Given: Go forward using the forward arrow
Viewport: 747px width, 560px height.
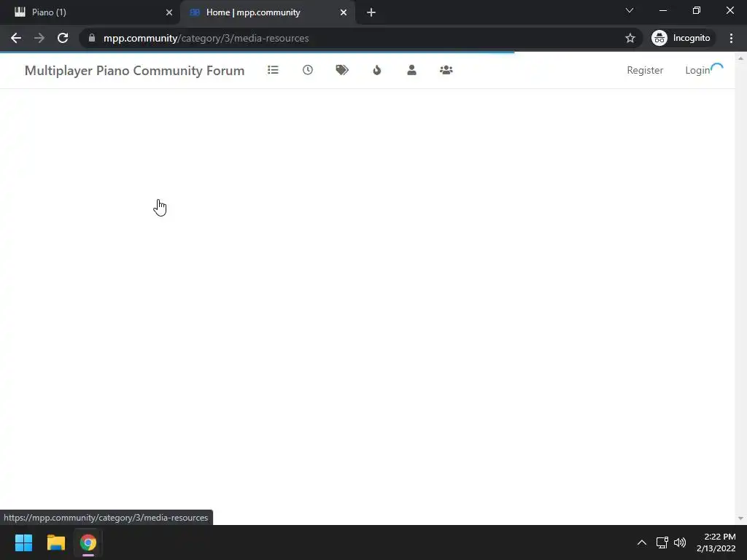Looking at the screenshot, I should coord(39,38).
